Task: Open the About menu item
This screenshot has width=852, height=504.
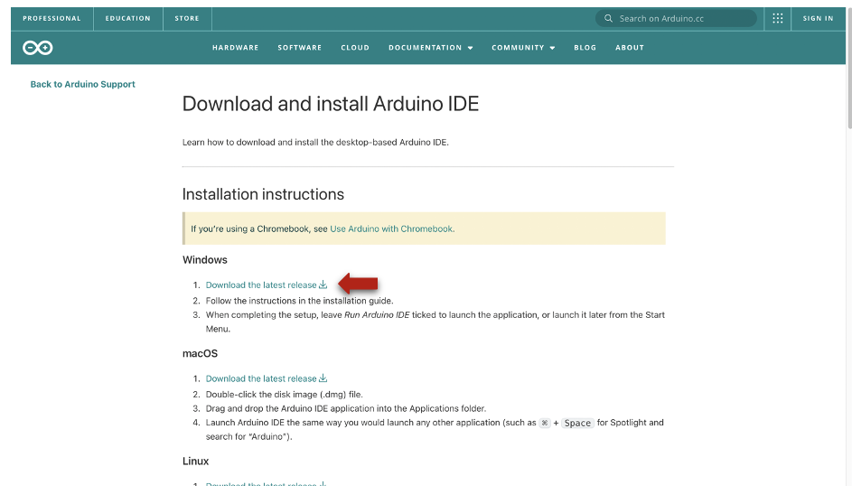Action: (629, 48)
